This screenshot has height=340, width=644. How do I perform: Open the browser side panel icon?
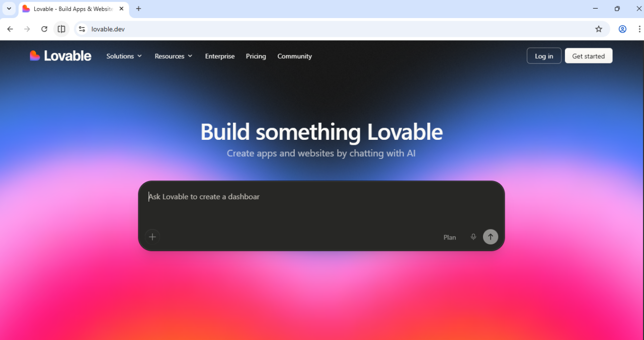point(61,29)
